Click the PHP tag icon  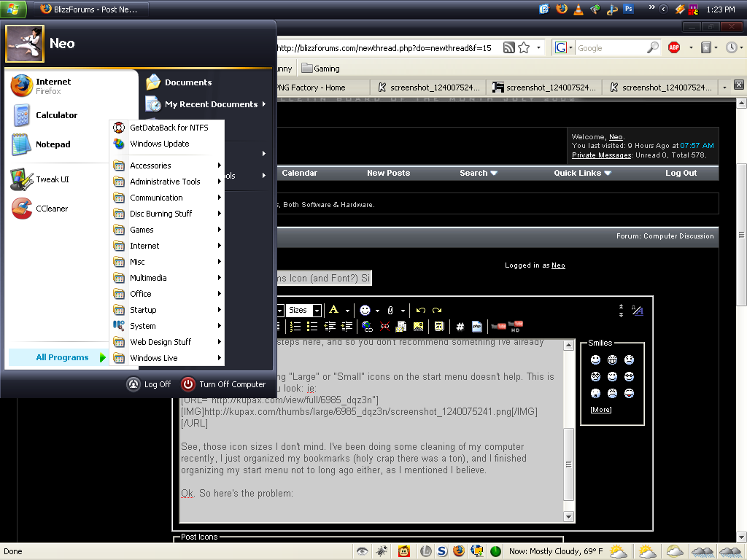point(477,327)
